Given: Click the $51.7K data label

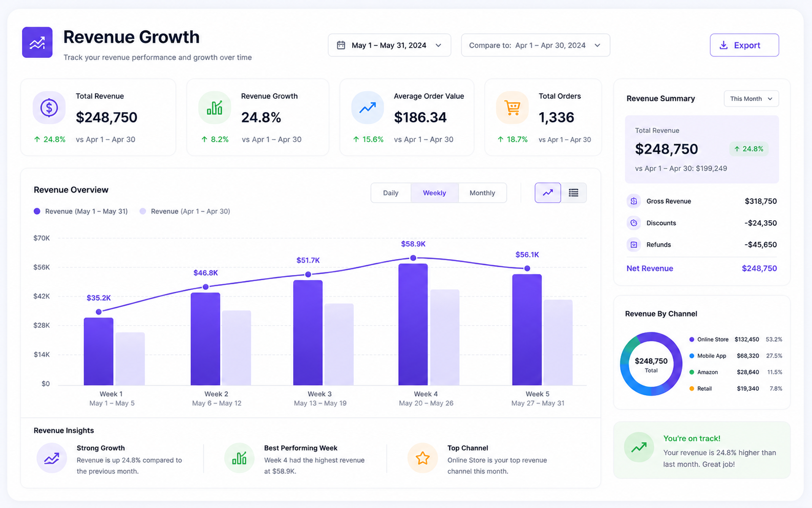Looking at the screenshot, I should click(x=308, y=260).
